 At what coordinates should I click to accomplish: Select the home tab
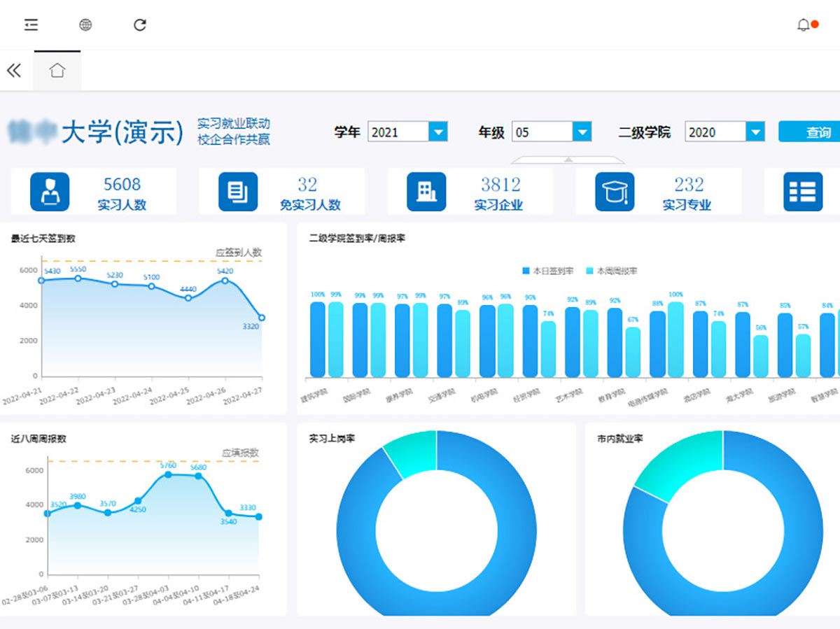point(57,70)
